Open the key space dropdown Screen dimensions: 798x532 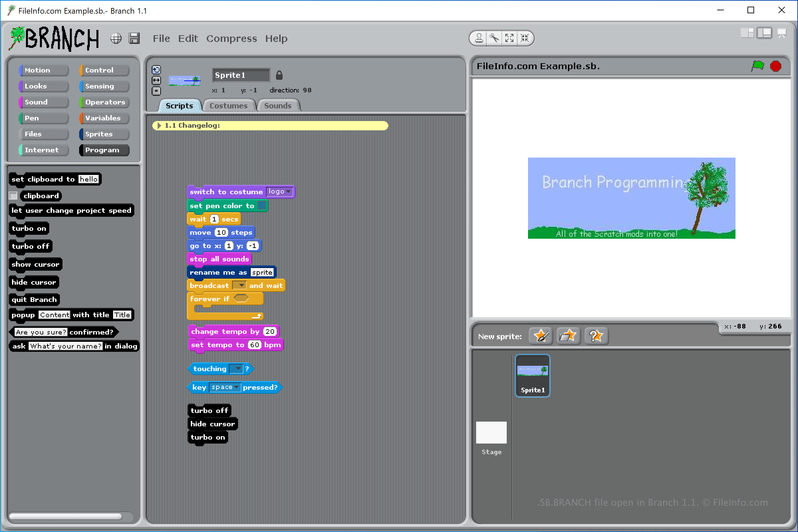coord(225,387)
